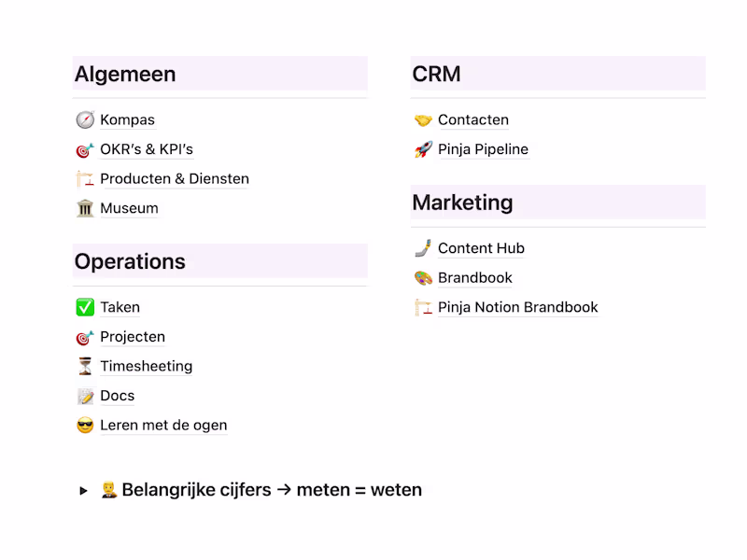This screenshot has height=560, width=747.
Task: Open the Pinja Notion Brandbook page
Action: pos(518,306)
